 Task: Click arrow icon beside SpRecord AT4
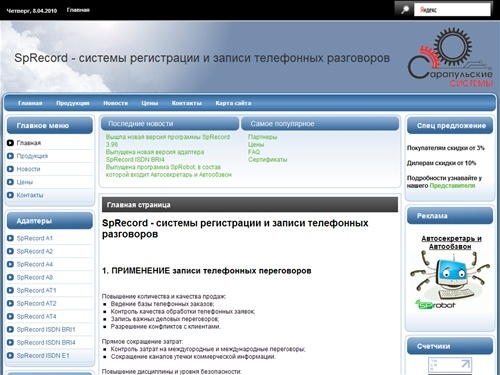[10, 316]
